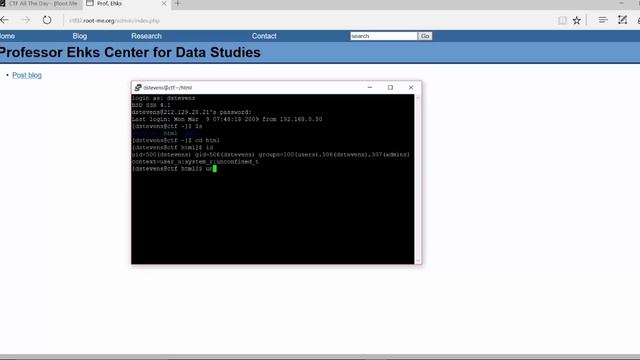
Task: Open the Contact navigation item
Action: (x=264, y=36)
